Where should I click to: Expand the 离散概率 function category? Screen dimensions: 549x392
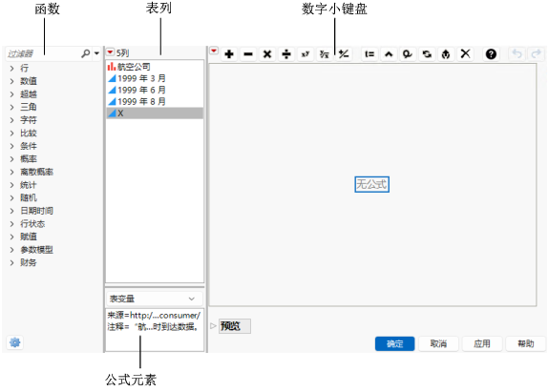[11, 172]
